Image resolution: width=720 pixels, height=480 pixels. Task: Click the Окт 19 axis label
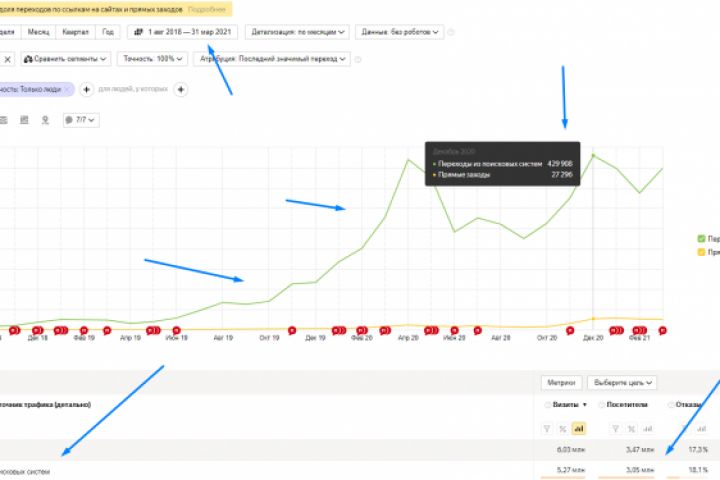coord(269,338)
